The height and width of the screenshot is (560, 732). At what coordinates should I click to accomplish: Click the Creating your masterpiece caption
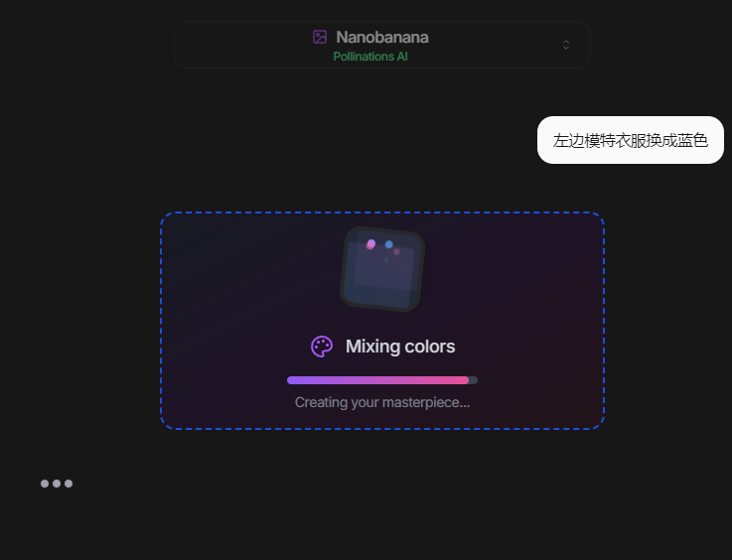[x=382, y=402]
